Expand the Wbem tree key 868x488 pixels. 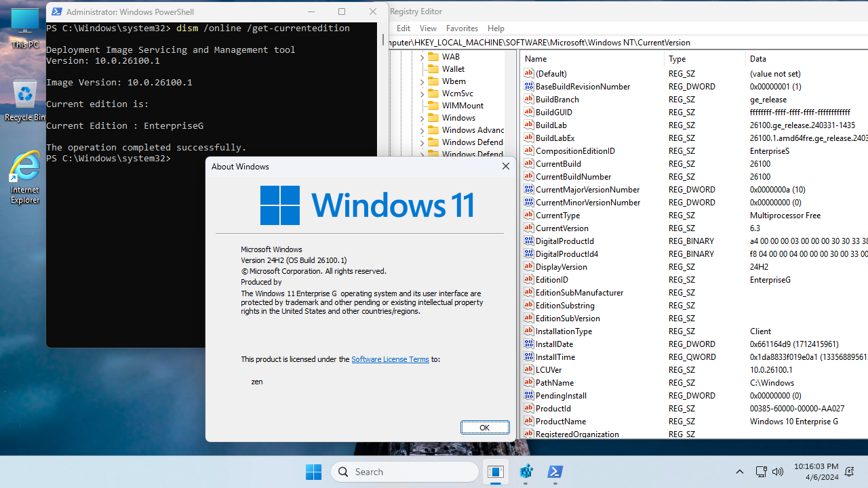coord(422,81)
